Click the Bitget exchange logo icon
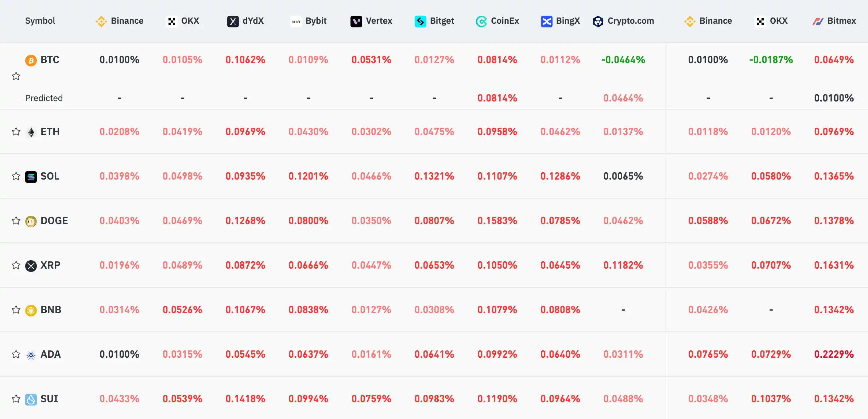This screenshot has height=419, width=868. [x=420, y=21]
